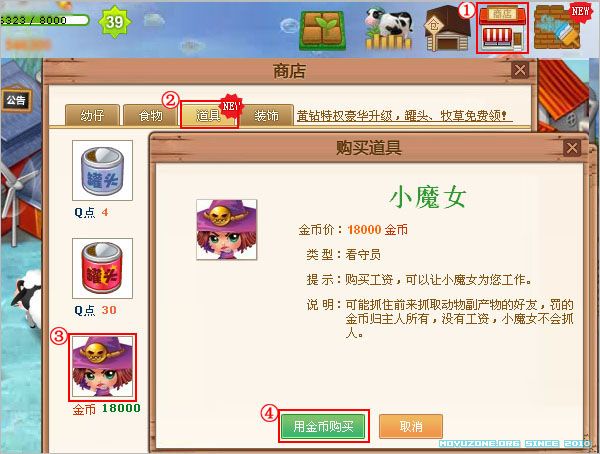This screenshot has width=600, height=454.
Task: Open the 黄钻特权豪华升级 promotion link
Action: click(404, 116)
